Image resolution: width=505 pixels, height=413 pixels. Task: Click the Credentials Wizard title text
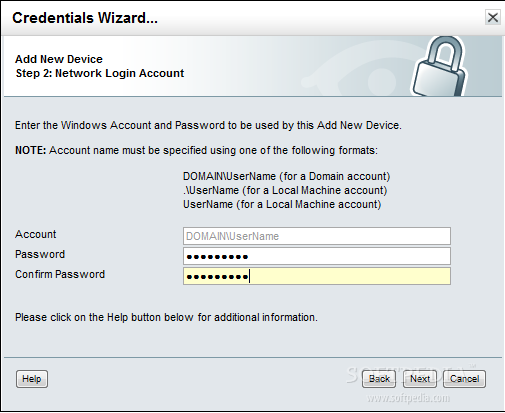pyautogui.click(x=85, y=18)
